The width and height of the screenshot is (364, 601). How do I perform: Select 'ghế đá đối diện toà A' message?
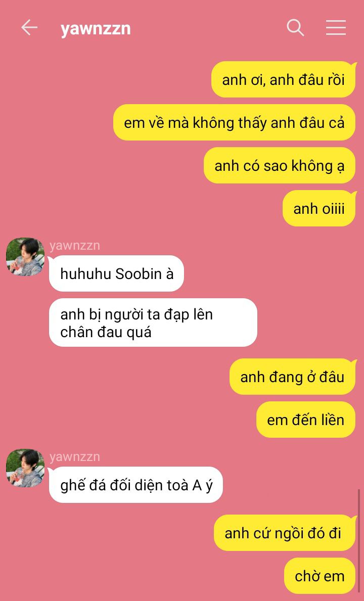pos(135,485)
